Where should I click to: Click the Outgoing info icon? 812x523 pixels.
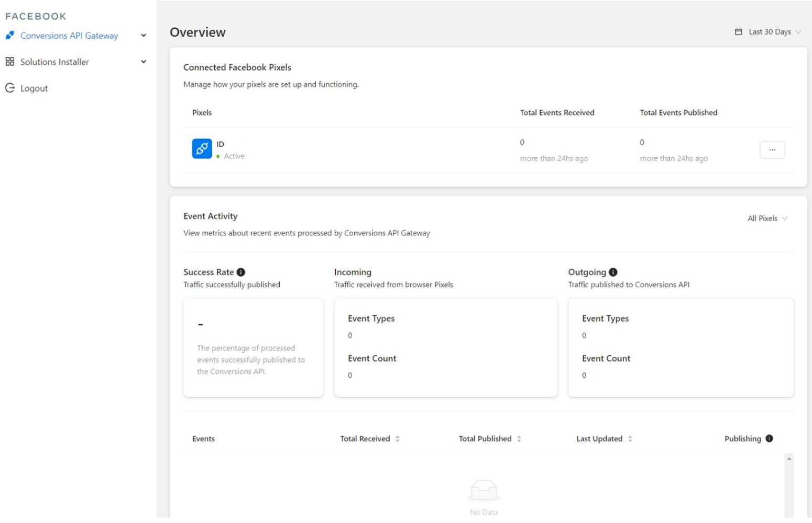pos(613,272)
